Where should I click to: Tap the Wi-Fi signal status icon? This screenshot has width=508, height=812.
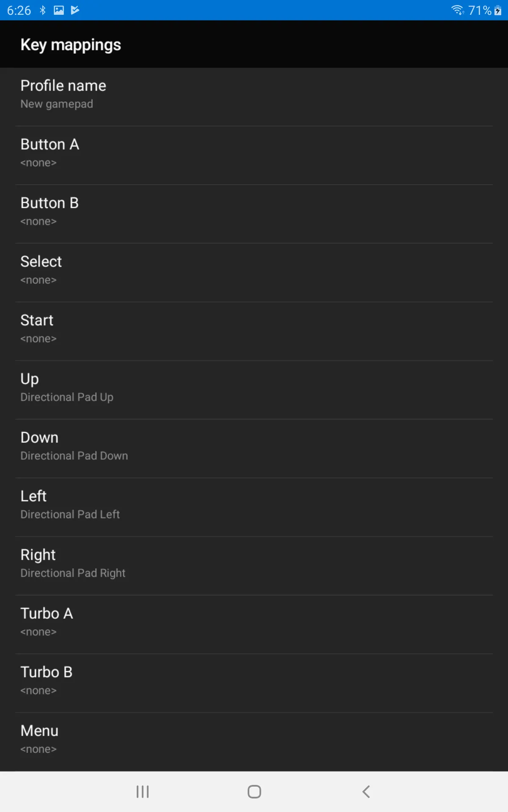pyautogui.click(x=457, y=10)
